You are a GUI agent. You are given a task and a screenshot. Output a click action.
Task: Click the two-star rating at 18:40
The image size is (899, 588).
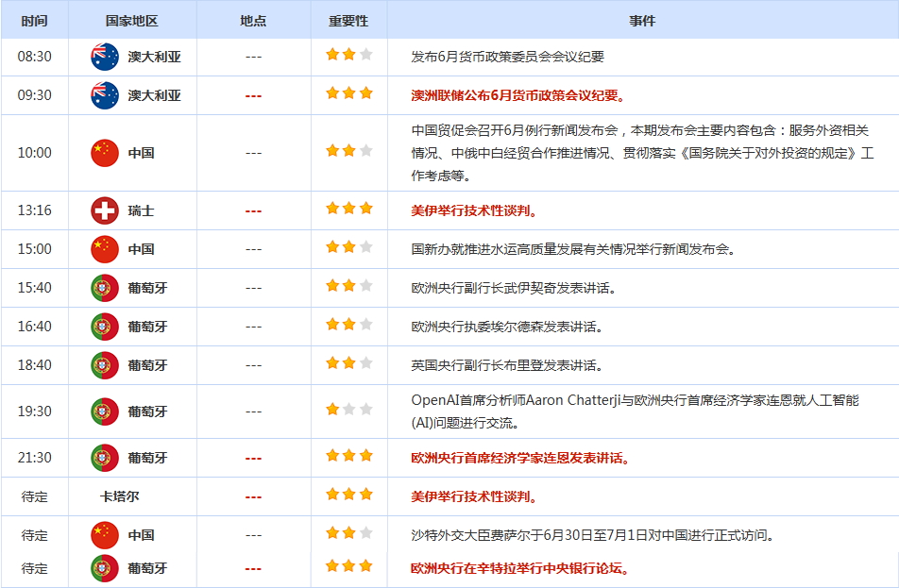[349, 362]
